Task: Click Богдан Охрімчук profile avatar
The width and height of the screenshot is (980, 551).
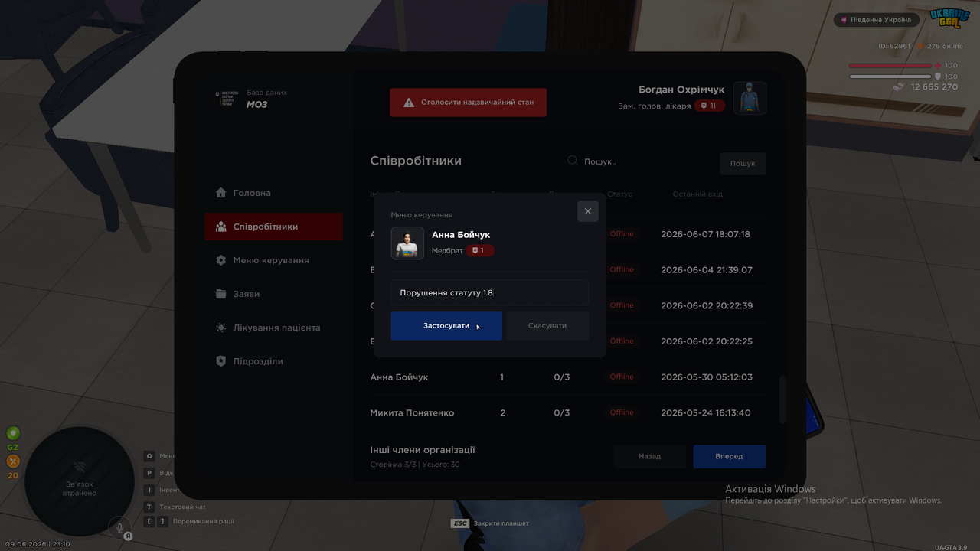Action: pyautogui.click(x=750, y=98)
